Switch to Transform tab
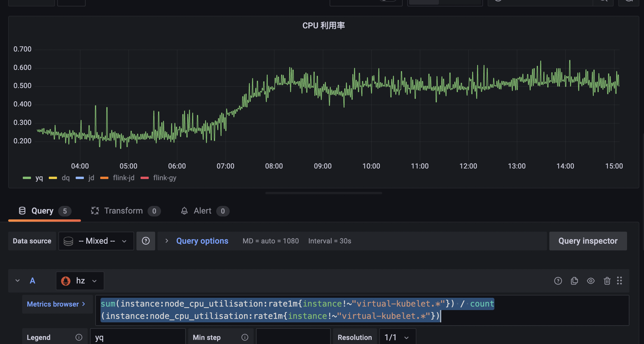644x344 pixels. [x=123, y=211]
